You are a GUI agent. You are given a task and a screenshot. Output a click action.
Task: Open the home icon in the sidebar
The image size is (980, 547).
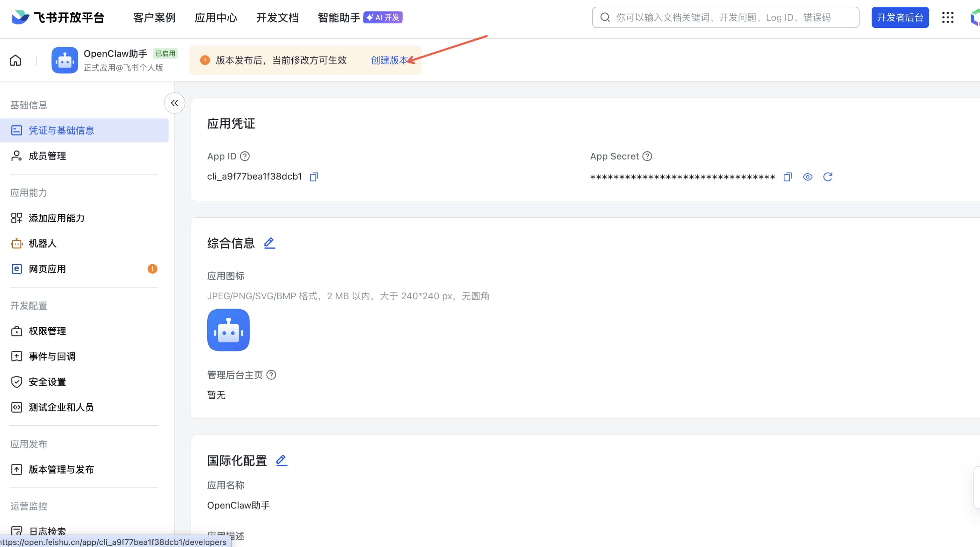point(15,60)
